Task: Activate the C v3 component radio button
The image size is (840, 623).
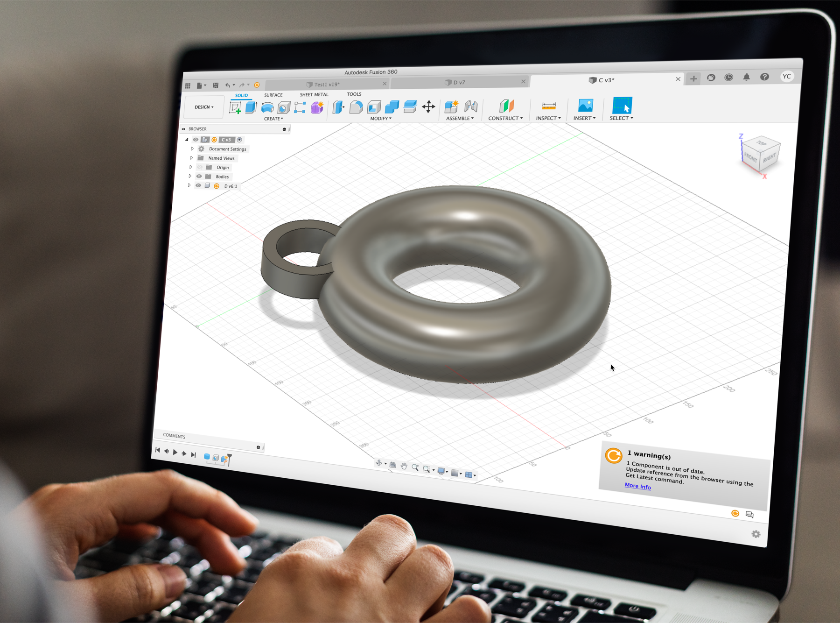Action: coord(239,140)
